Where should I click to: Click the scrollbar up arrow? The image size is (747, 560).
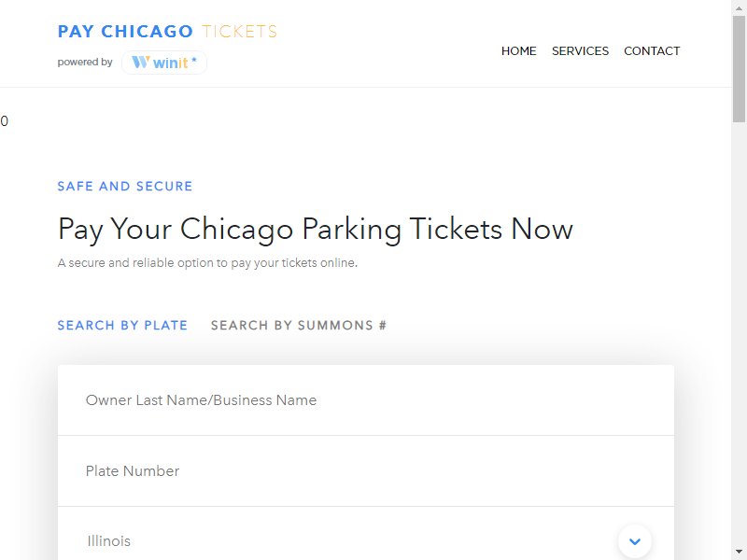pos(739,7)
